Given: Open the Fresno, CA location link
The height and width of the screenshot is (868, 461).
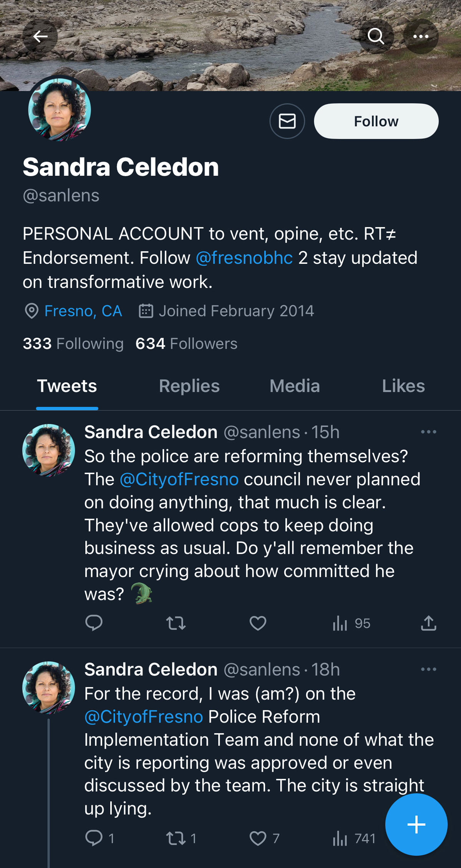Looking at the screenshot, I should [x=83, y=311].
